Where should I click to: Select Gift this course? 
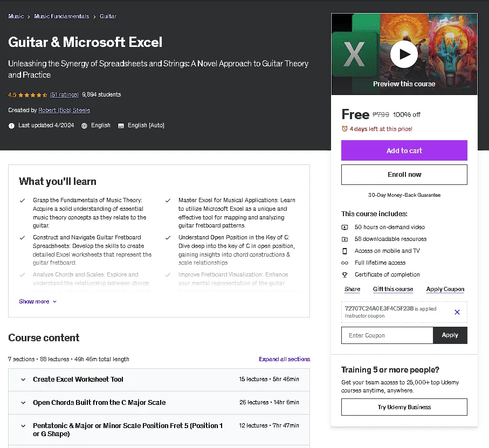(393, 289)
